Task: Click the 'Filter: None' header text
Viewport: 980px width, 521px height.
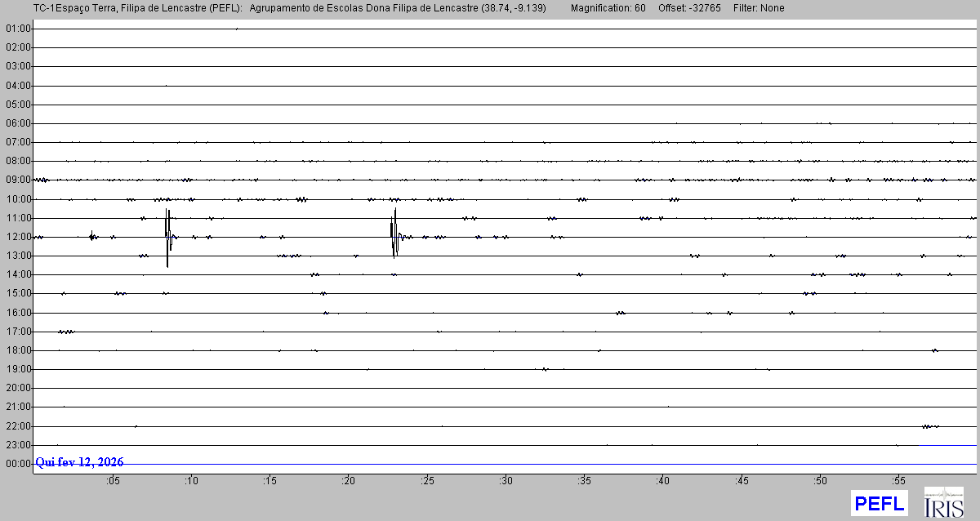Action: [760, 8]
